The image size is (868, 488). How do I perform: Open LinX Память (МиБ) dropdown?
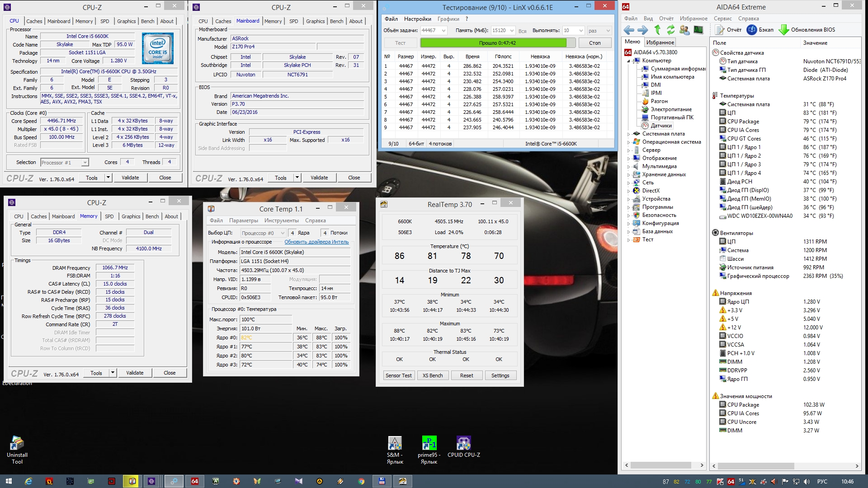point(512,31)
